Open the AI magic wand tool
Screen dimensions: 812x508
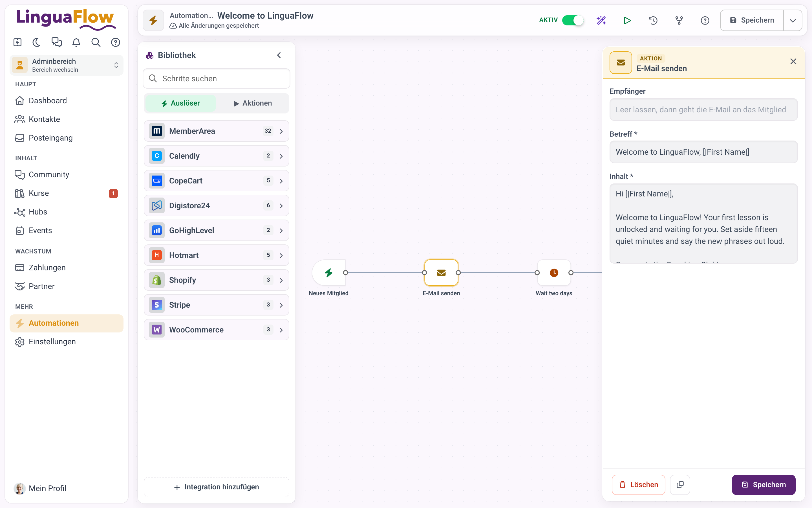pos(601,21)
